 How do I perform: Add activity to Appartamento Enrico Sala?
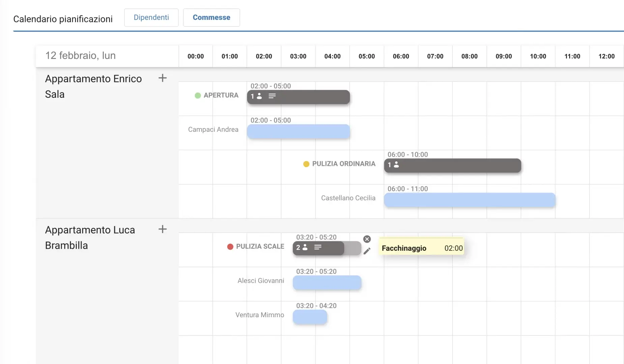pyautogui.click(x=162, y=78)
